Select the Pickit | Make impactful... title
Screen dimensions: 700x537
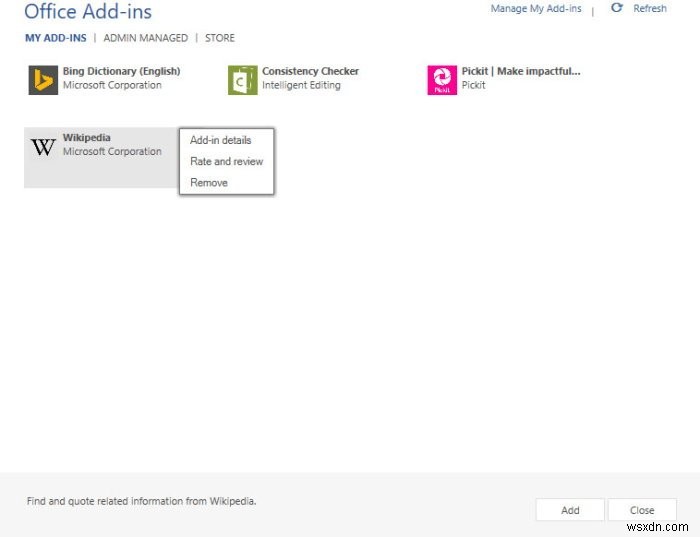click(521, 71)
